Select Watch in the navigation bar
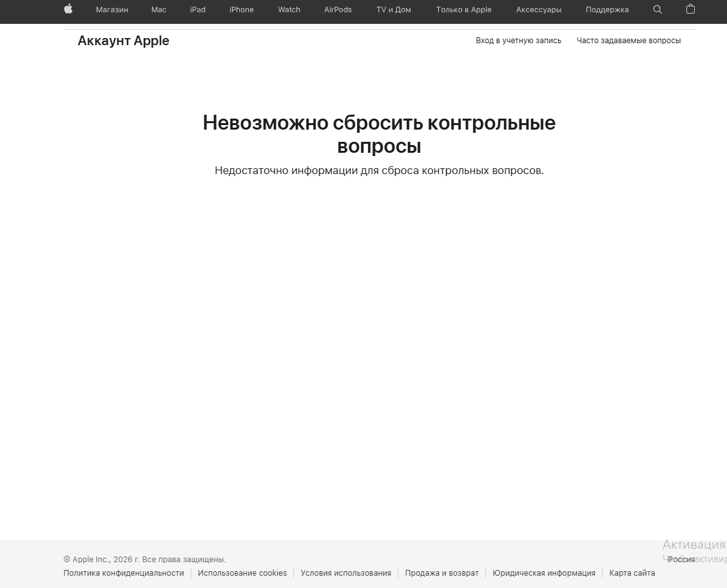Screen dimensions: 727x588 [x=289, y=10]
